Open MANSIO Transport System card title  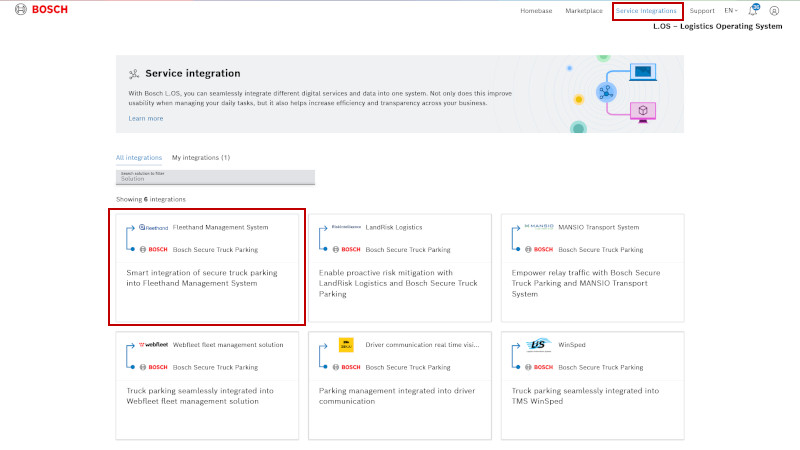[598, 228]
